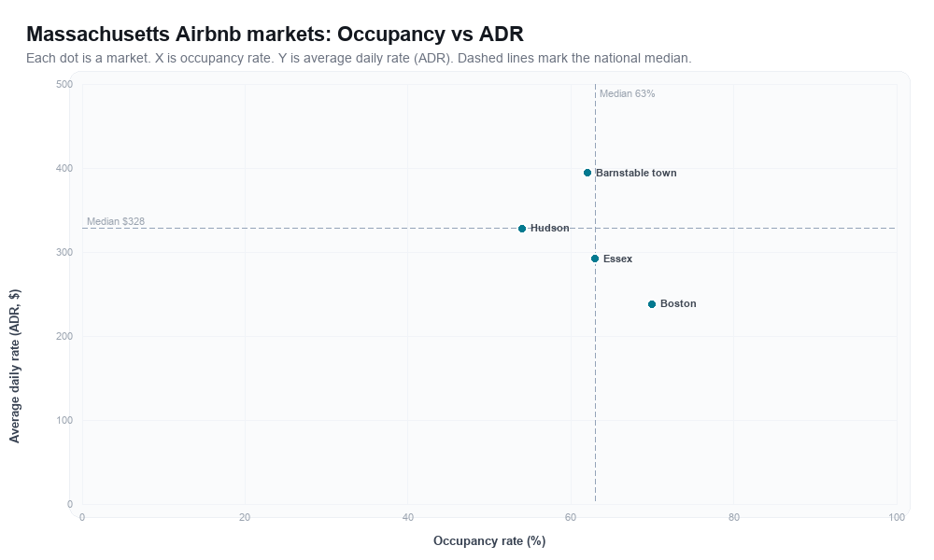The width and height of the screenshot is (934, 560).
Task: Click the x-axis tick label 60
Action: point(571,518)
